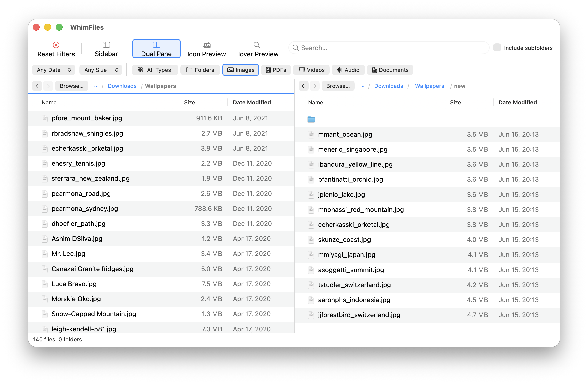
Task: Open Downloads in left pane breadcrumb
Action: 122,86
